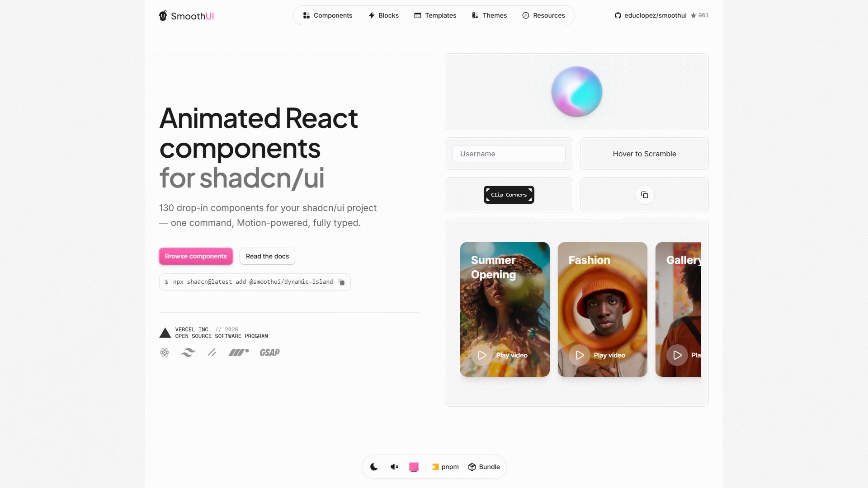Focus the Username input field
This screenshot has width=868, height=488.
(509, 154)
